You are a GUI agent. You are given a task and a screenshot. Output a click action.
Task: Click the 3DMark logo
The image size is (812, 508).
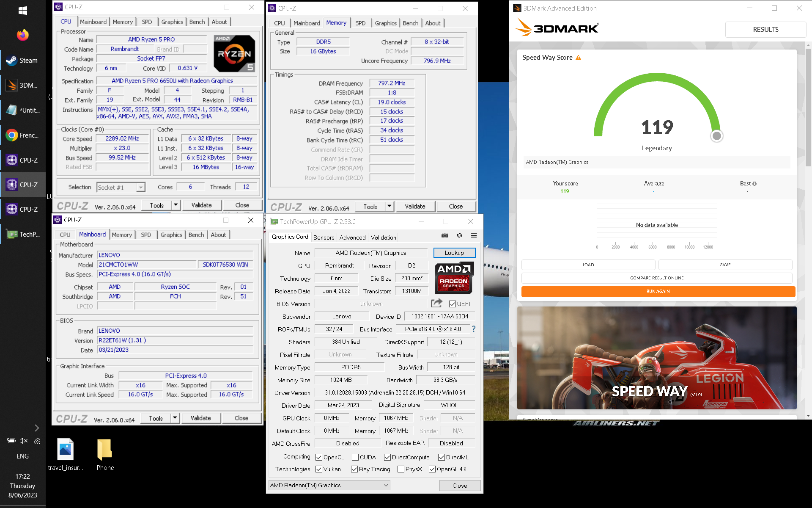click(557, 28)
